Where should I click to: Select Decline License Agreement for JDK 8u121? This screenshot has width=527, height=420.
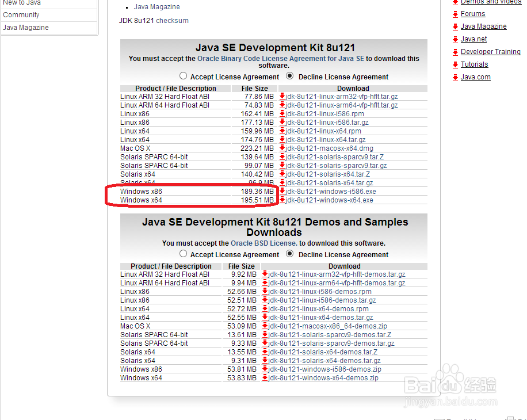(x=290, y=76)
